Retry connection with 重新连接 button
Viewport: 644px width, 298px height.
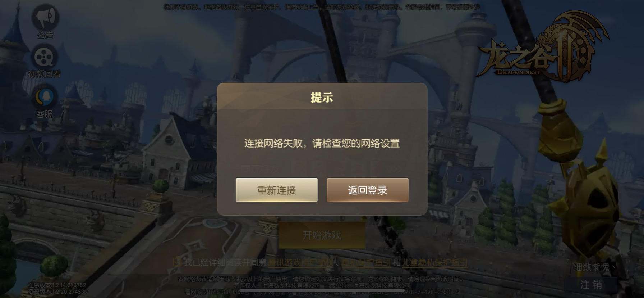[276, 190]
